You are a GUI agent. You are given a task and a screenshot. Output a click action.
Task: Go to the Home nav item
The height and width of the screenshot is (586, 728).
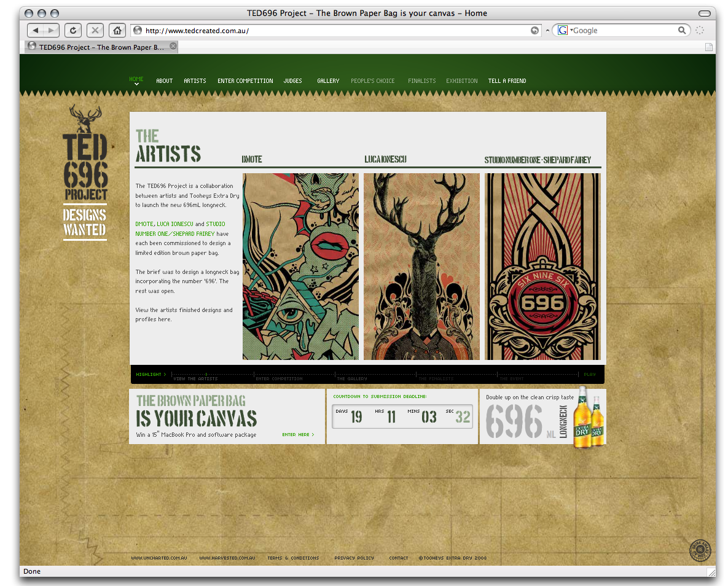point(136,79)
